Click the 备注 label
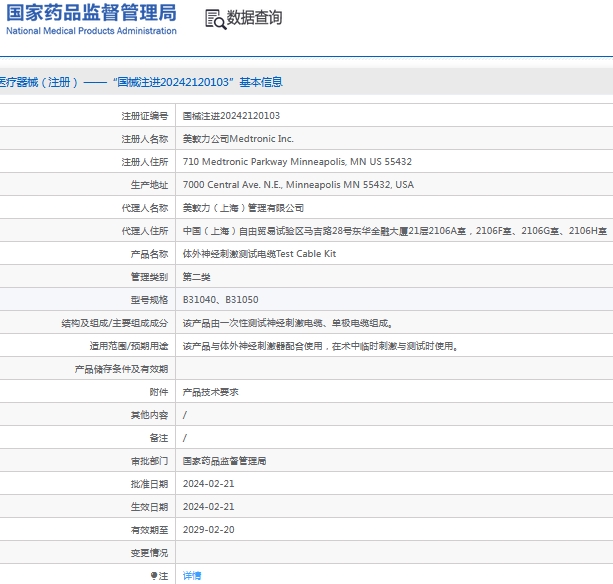 click(159, 438)
